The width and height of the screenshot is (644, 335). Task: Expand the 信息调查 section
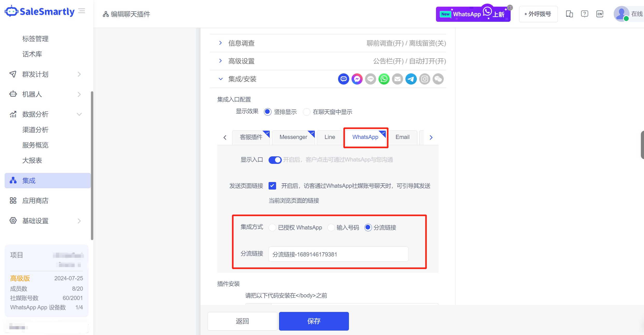pos(241,43)
